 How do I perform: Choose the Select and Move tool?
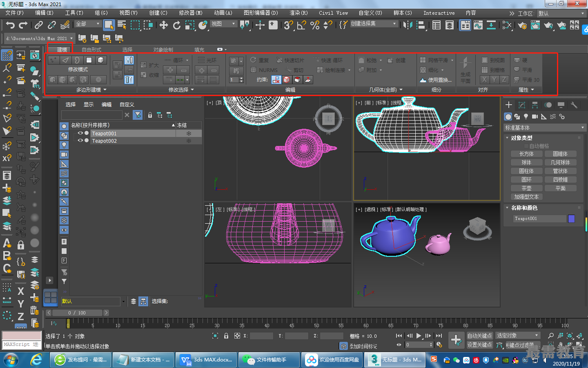pyautogui.click(x=163, y=25)
